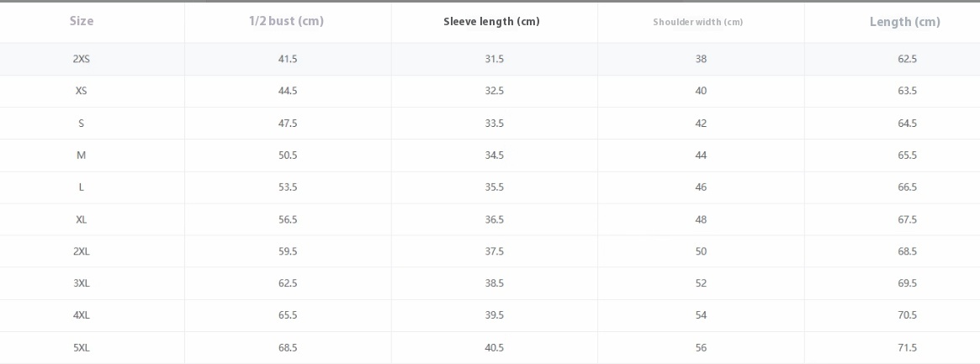Select the M size row label
Viewport: 980px width, 364px height.
pyautogui.click(x=82, y=156)
